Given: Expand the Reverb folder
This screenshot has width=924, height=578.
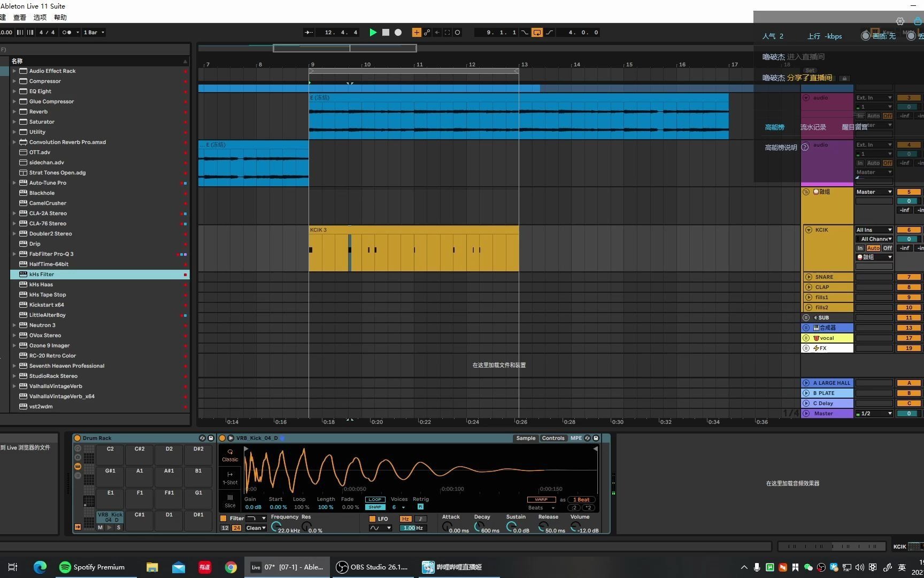Looking at the screenshot, I should (14, 112).
